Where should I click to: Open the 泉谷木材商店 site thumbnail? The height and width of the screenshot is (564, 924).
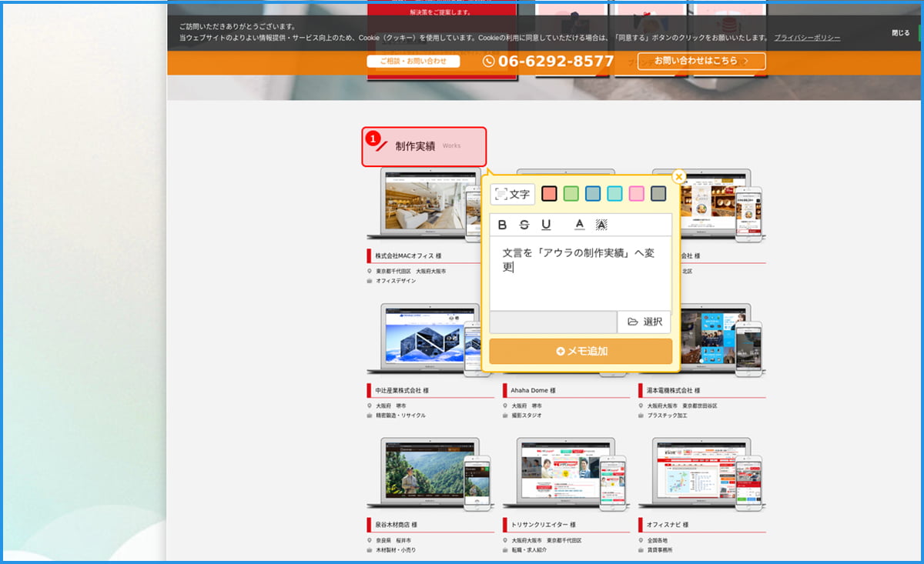[431, 474]
